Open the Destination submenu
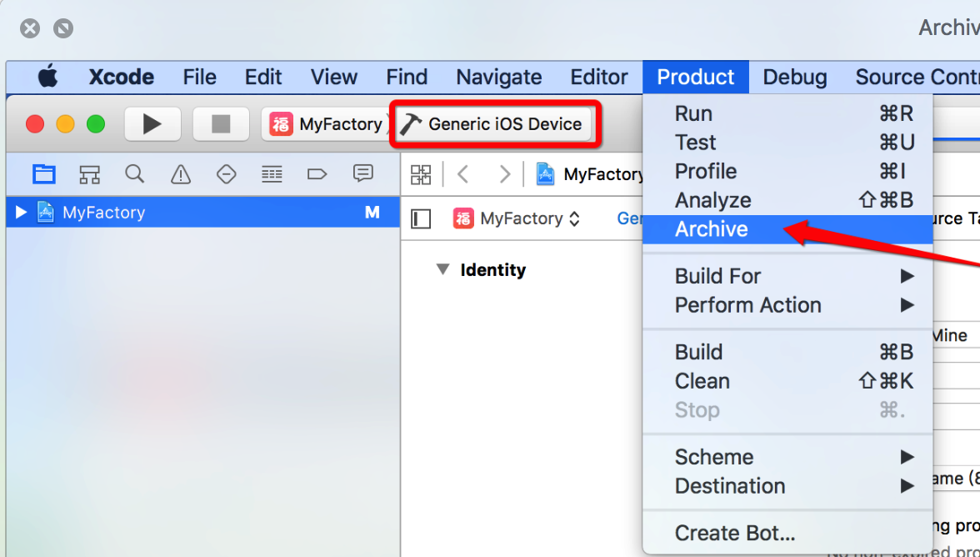 (787, 486)
